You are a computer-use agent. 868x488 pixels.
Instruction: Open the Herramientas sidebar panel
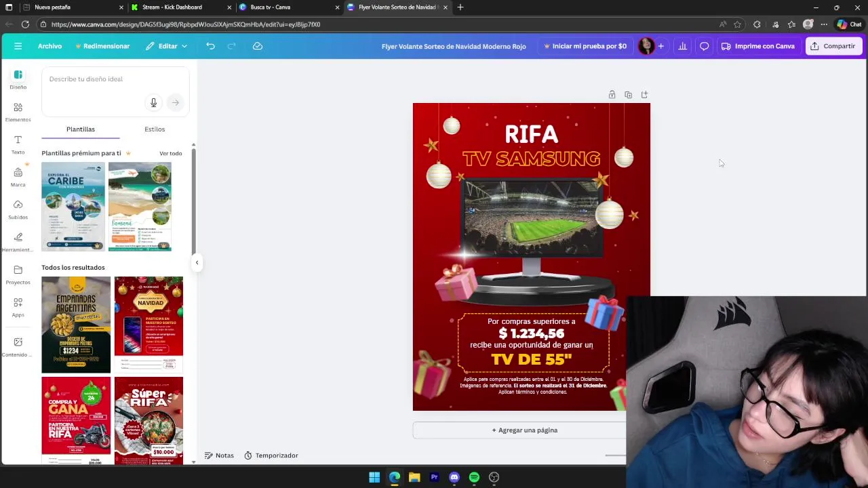tap(18, 243)
